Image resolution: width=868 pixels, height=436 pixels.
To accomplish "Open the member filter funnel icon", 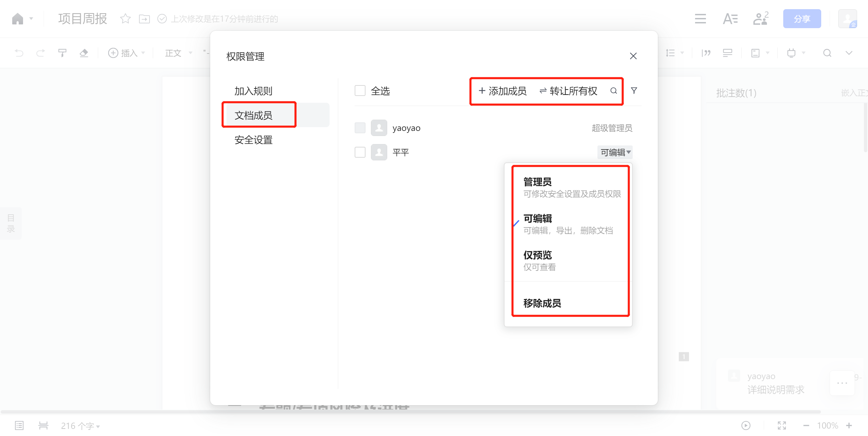I will 634,91.
